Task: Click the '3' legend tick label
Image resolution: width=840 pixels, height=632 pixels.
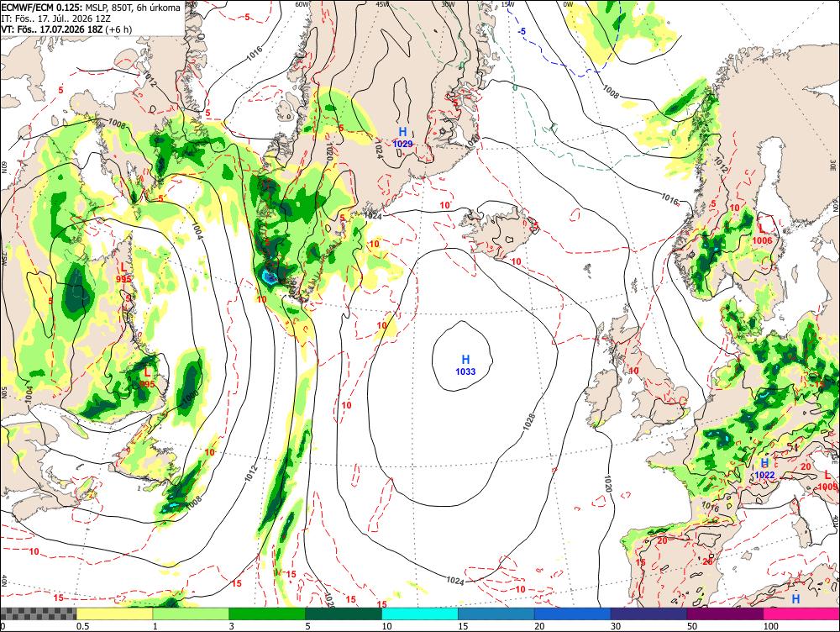Action: coord(232,626)
